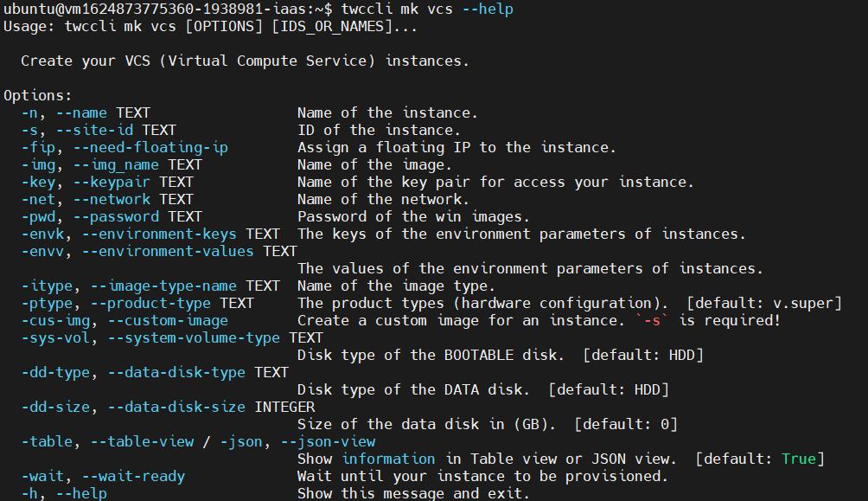Click the '--network' option text
This screenshot has height=501, width=868.
(x=112, y=200)
